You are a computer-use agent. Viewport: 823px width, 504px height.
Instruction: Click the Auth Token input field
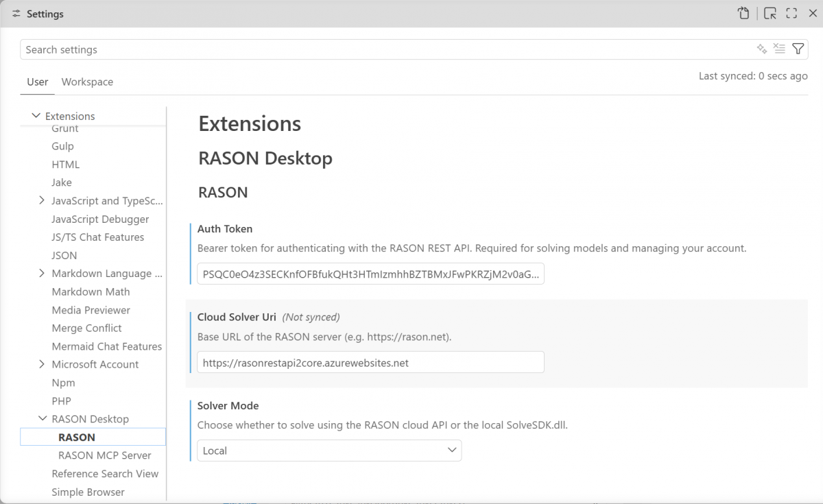pos(370,274)
